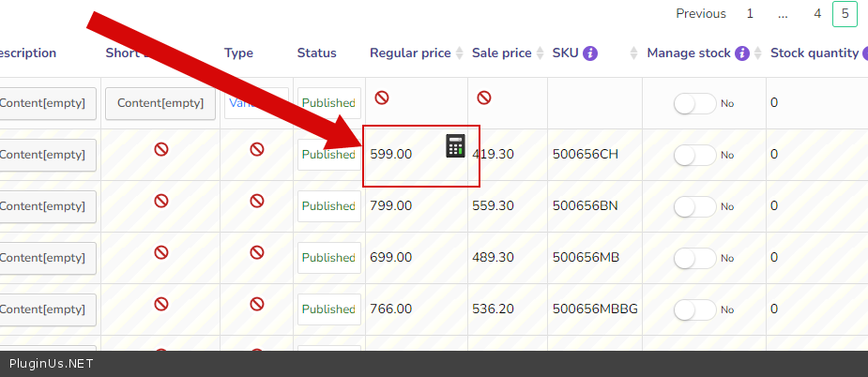The image size is (868, 377).
Task: Go to page 4 in pagination
Action: coord(817,14)
